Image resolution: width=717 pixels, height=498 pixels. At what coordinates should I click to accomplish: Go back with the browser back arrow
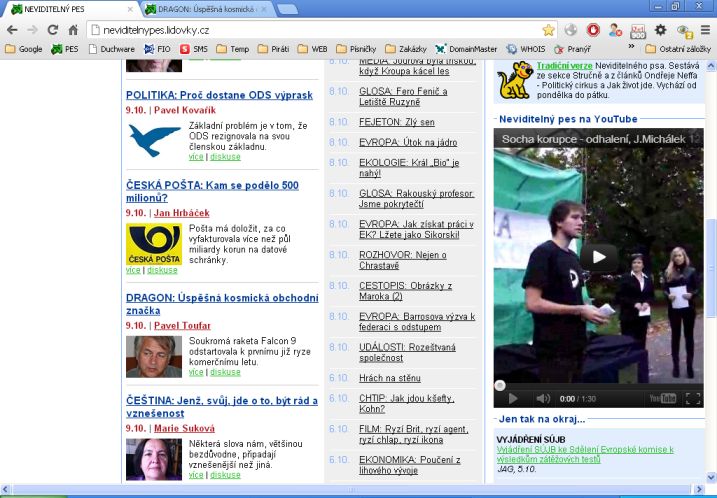(12, 30)
